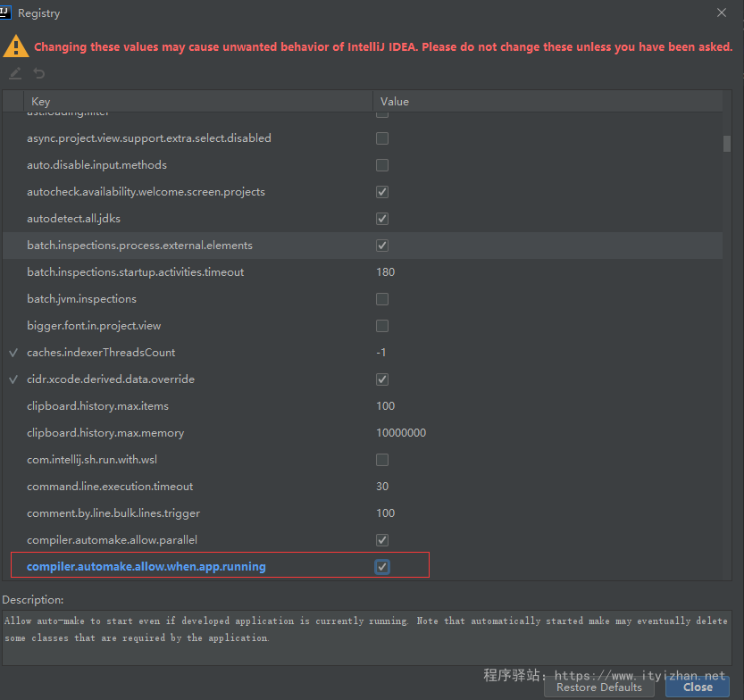This screenshot has height=700, width=744.
Task: Select clipboard.history.max.memory value 10000000
Action: [401, 433]
